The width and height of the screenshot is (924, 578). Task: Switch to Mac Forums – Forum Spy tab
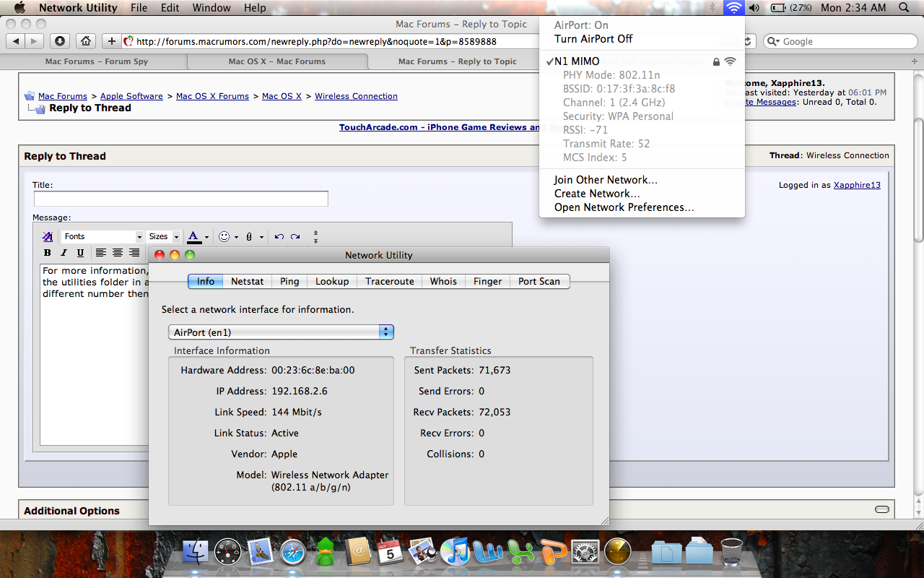click(96, 61)
